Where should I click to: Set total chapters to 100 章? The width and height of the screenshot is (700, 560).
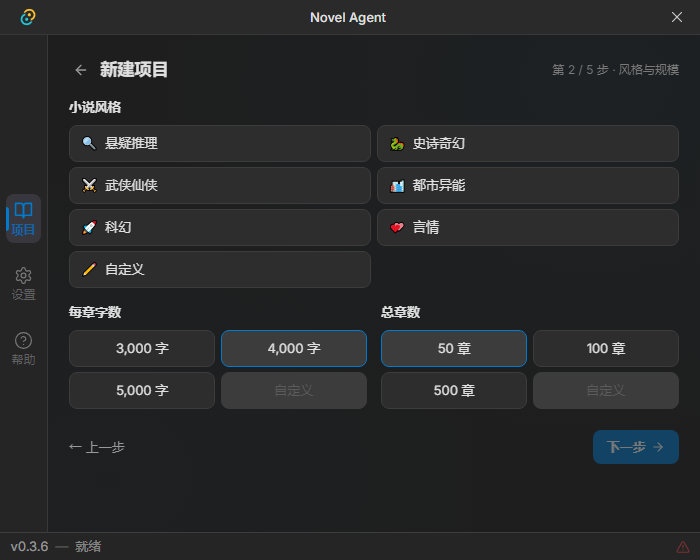click(606, 348)
